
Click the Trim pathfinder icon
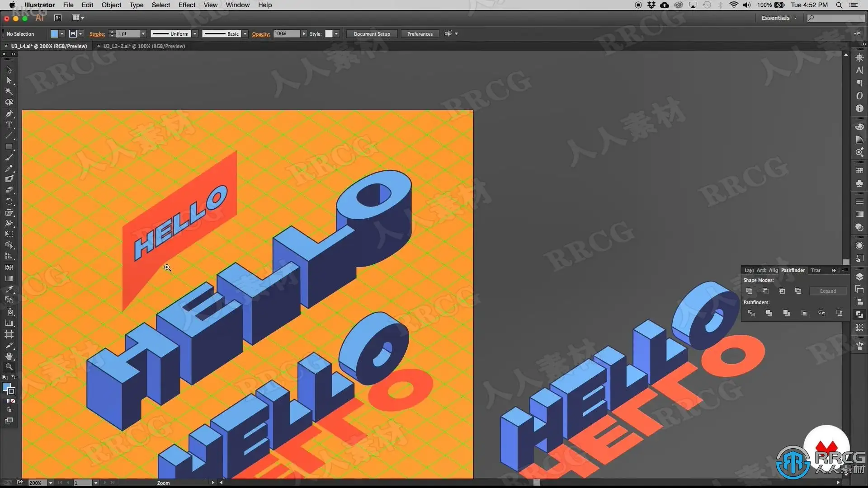point(769,313)
